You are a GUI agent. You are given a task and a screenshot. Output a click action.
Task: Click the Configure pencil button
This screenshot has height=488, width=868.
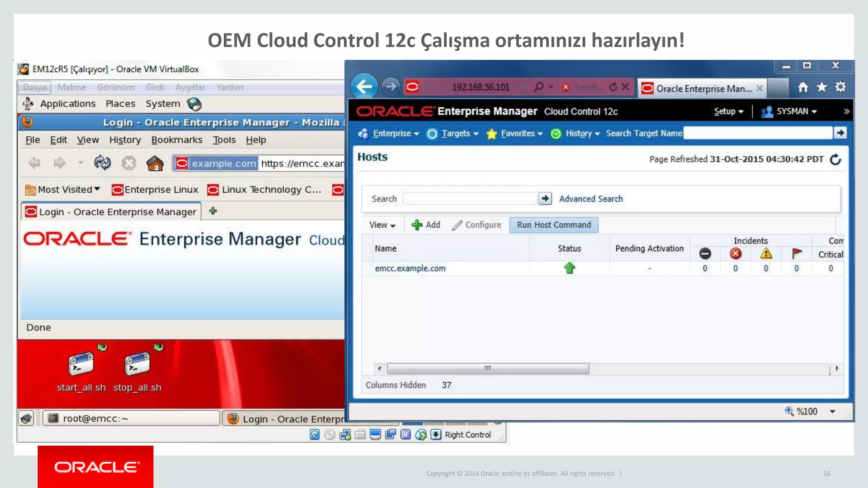tap(477, 225)
